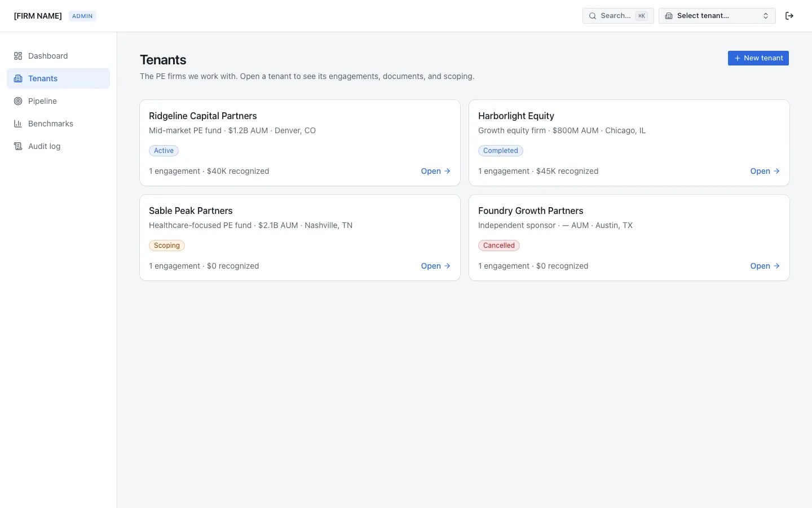This screenshot has width=812, height=508.
Task: Click the Foundry Growth Partners card title
Action: point(531,211)
